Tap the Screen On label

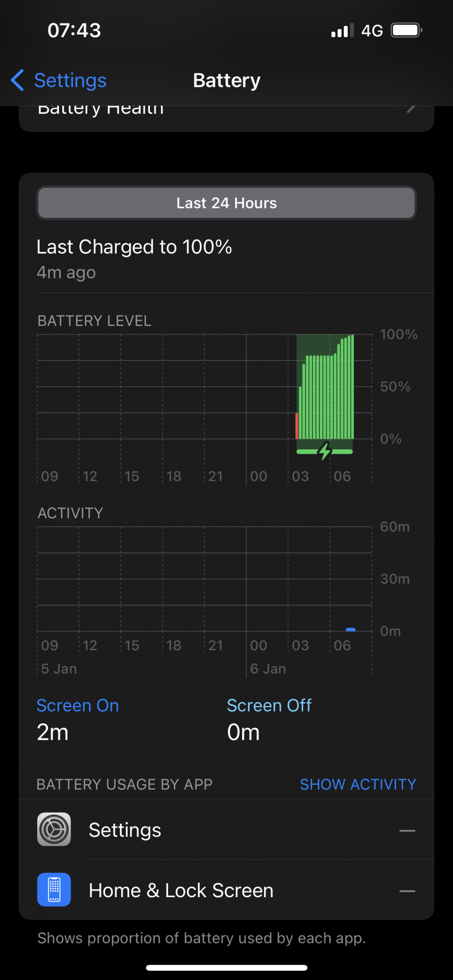coord(78,705)
